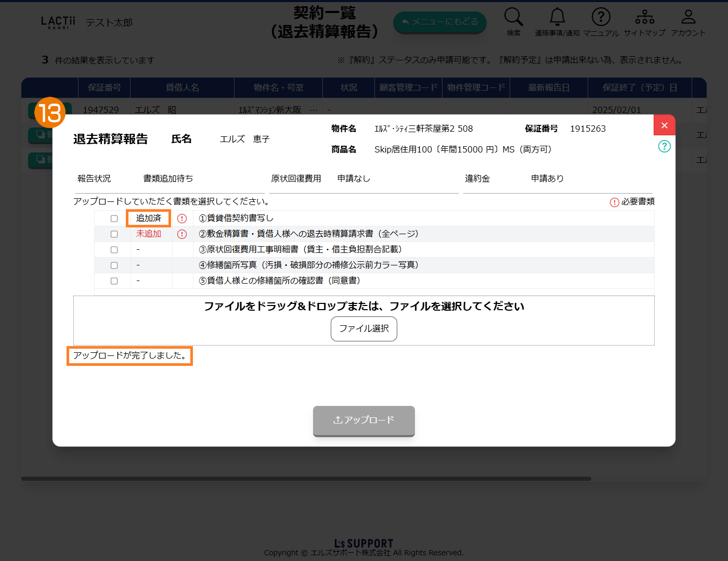Click the search magnifier icon
Image resolution: width=728 pixels, height=561 pixels.
(x=513, y=17)
